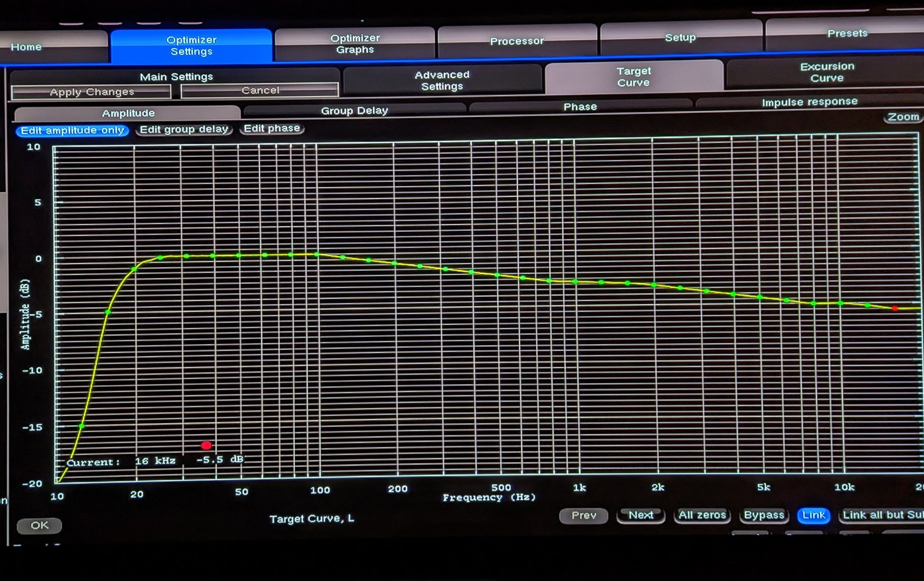
Task: Select Edit amplitude only mode
Action: (x=72, y=131)
